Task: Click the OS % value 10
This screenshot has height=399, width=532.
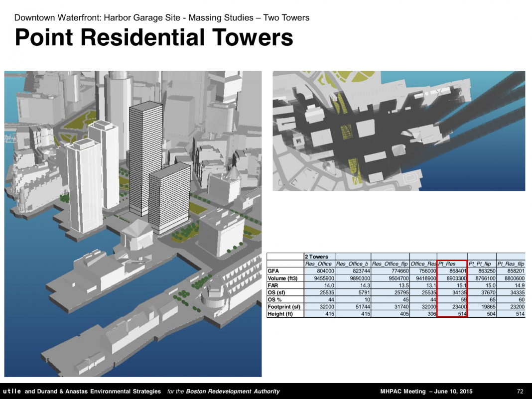Action: point(367,299)
